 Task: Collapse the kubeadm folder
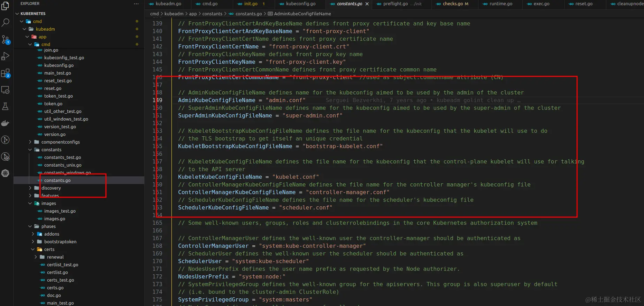[x=45, y=29]
